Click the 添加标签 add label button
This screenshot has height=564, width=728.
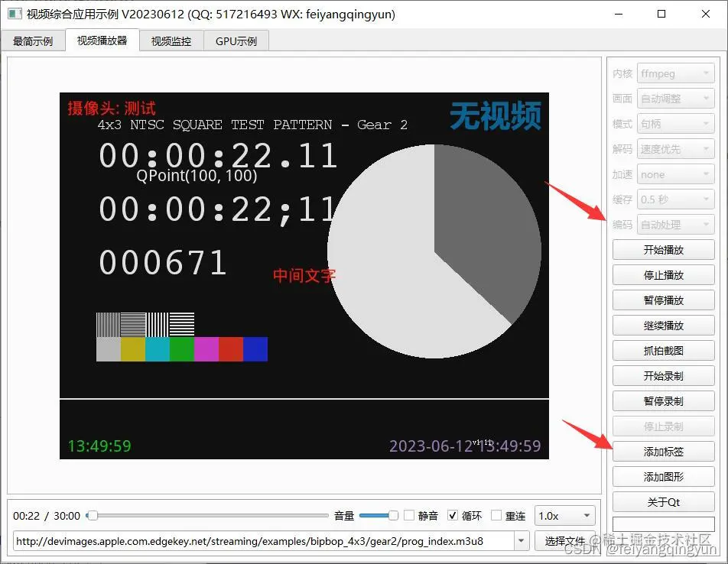click(663, 451)
